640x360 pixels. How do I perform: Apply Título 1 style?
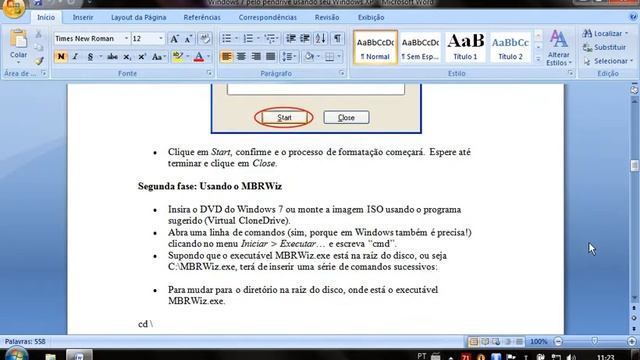[x=465, y=47]
